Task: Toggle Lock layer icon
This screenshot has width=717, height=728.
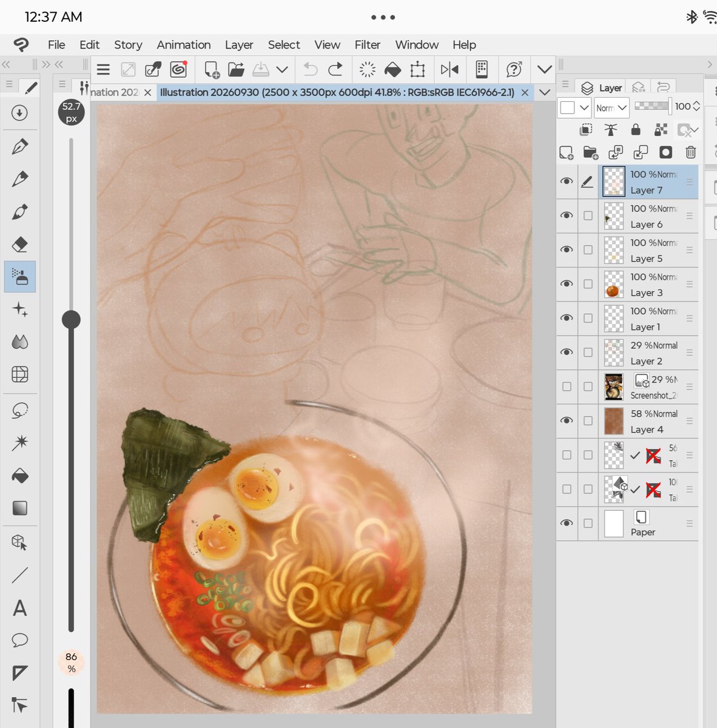Action: [636, 129]
